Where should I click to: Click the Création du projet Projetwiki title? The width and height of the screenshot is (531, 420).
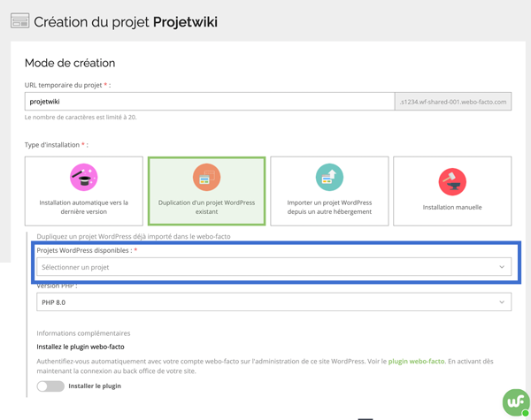[126, 22]
